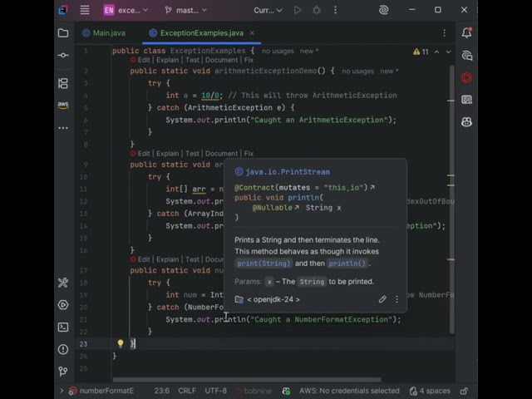Show more tool windows ellipsis

click(63, 128)
